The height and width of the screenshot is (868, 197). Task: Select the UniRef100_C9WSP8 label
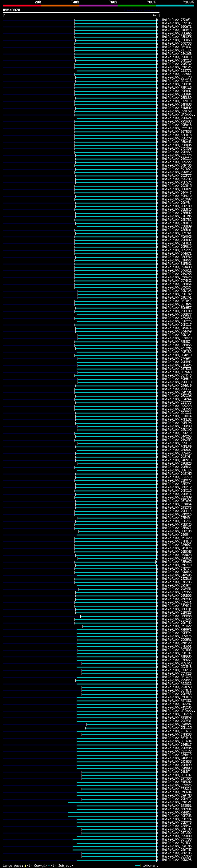click(177, 860)
